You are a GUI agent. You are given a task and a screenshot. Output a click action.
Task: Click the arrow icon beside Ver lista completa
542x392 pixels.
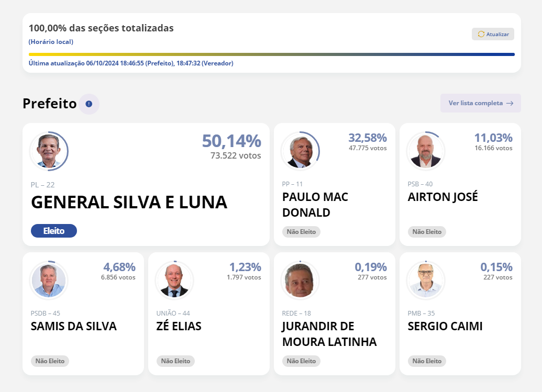coord(510,103)
